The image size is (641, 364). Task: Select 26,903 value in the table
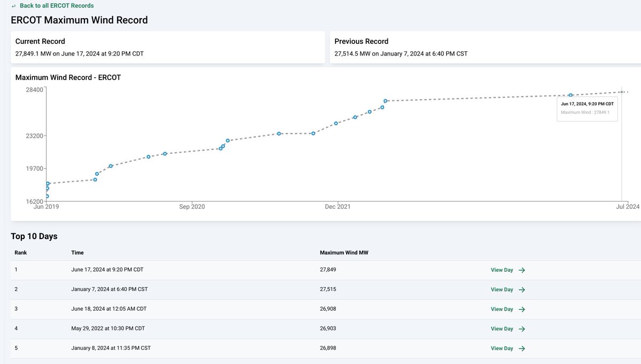pyautogui.click(x=328, y=328)
